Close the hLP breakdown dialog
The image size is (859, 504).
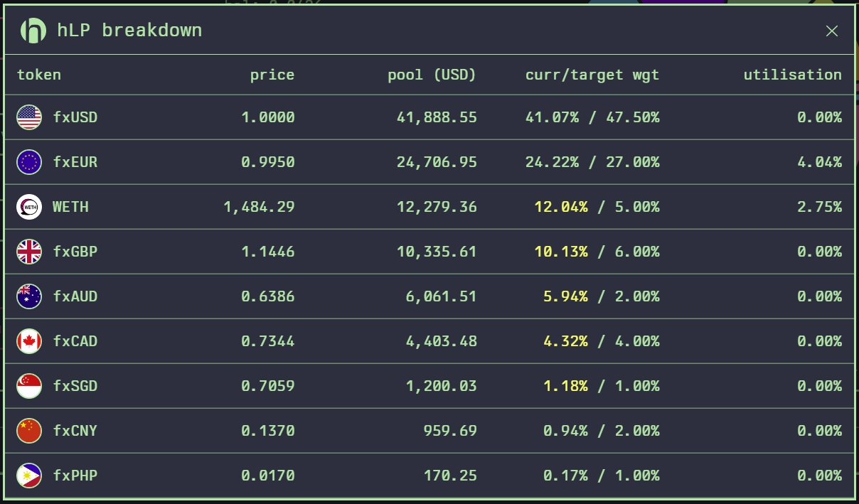(x=831, y=31)
